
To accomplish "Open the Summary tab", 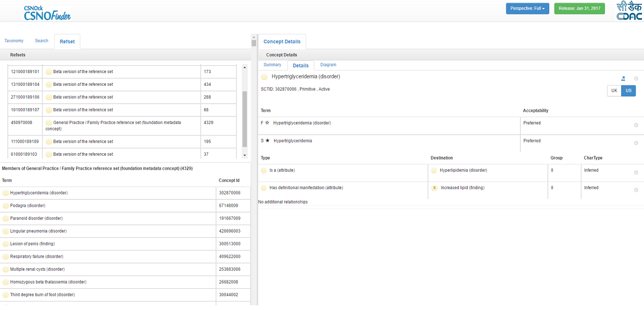I will (273, 65).
